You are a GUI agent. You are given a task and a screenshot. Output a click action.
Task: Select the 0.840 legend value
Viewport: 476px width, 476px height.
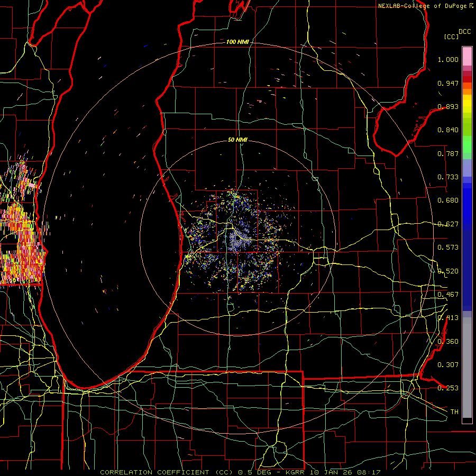click(x=448, y=130)
